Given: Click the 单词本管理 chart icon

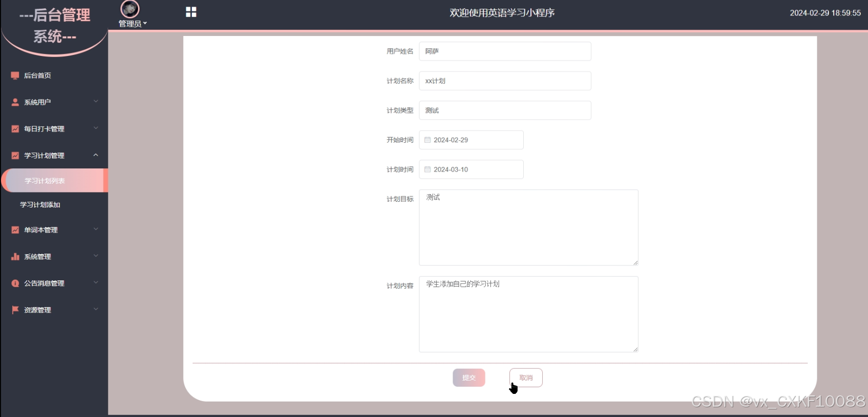Looking at the screenshot, I should [15, 230].
